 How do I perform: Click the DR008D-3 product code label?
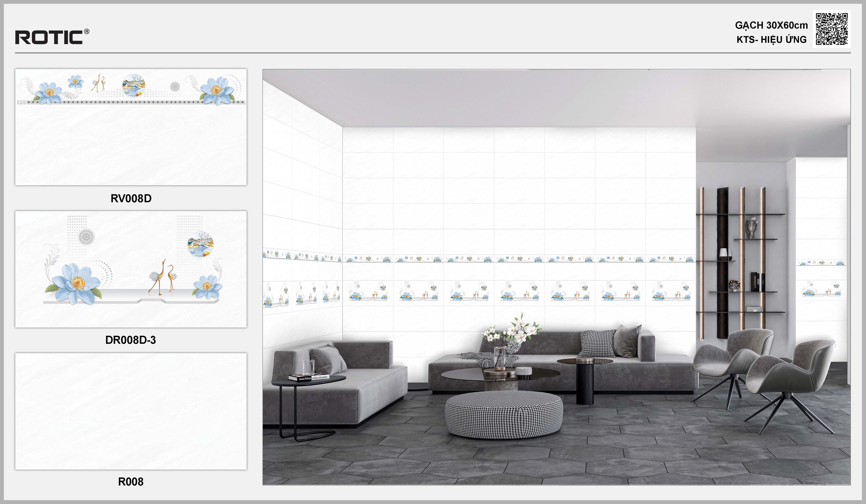click(131, 340)
